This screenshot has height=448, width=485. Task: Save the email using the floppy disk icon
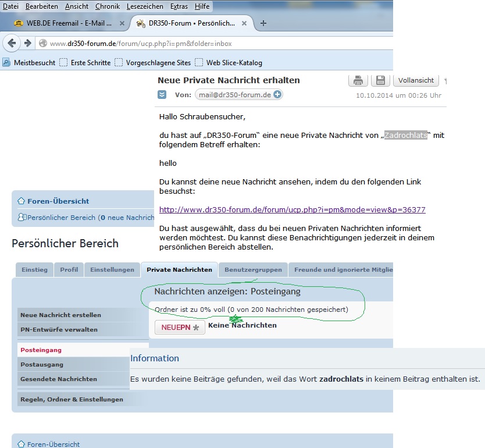click(380, 80)
